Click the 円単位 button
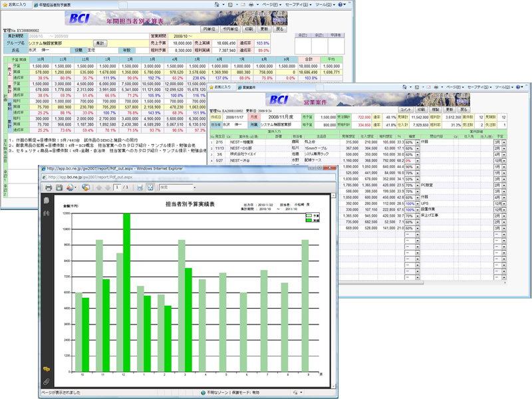 pos(209,29)
